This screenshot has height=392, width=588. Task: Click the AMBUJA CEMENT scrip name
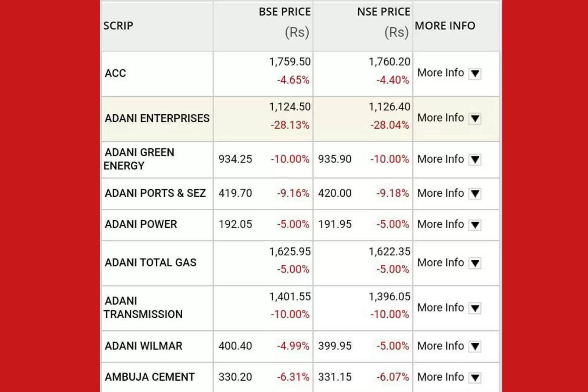pyautogui.click(x=150, y=377)
